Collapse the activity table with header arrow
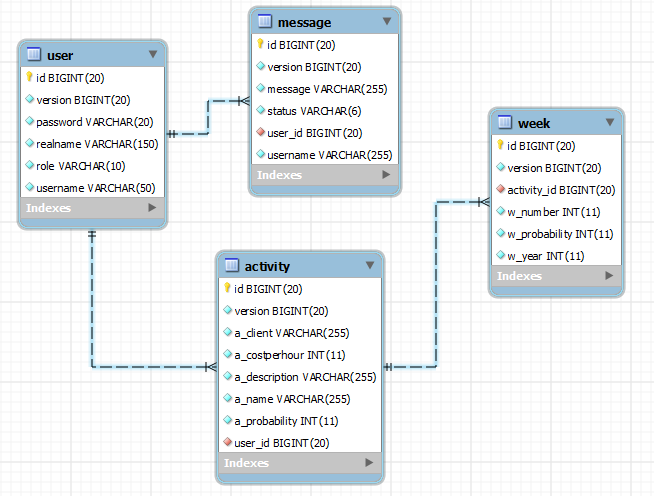Screen dimensions: 656x496 coord(369,265)
